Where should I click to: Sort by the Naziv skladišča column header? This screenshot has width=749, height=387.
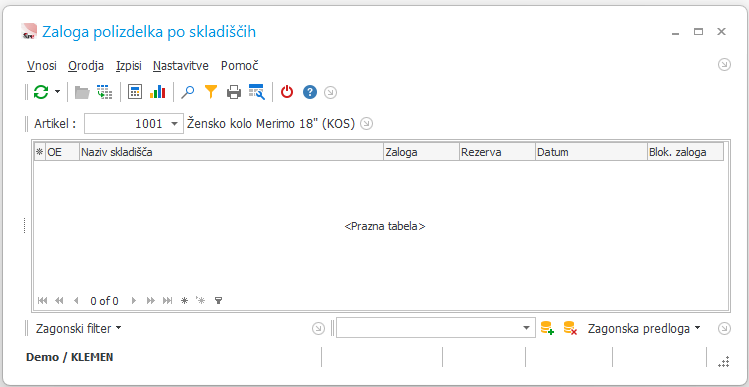coord(231,152)
